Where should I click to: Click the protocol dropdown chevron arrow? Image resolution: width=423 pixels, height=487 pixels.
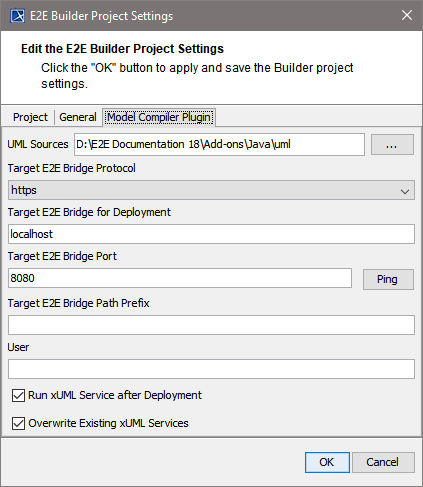pos(405,192)
